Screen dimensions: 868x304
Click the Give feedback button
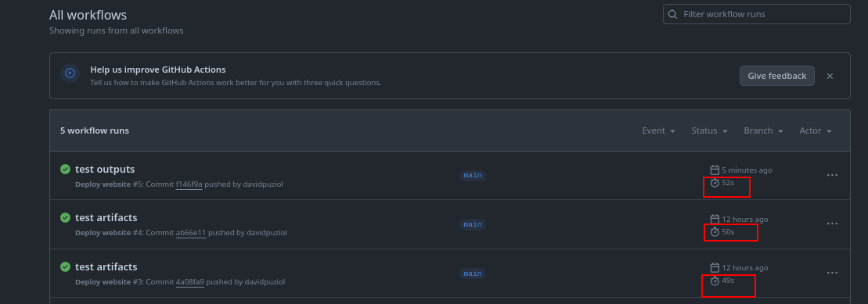coord(776,77)
